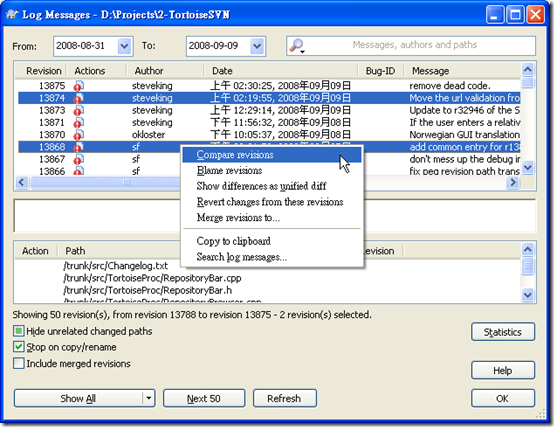Click the action icon in revision 13871 row
554x427 pixels.
click(78, 123)
